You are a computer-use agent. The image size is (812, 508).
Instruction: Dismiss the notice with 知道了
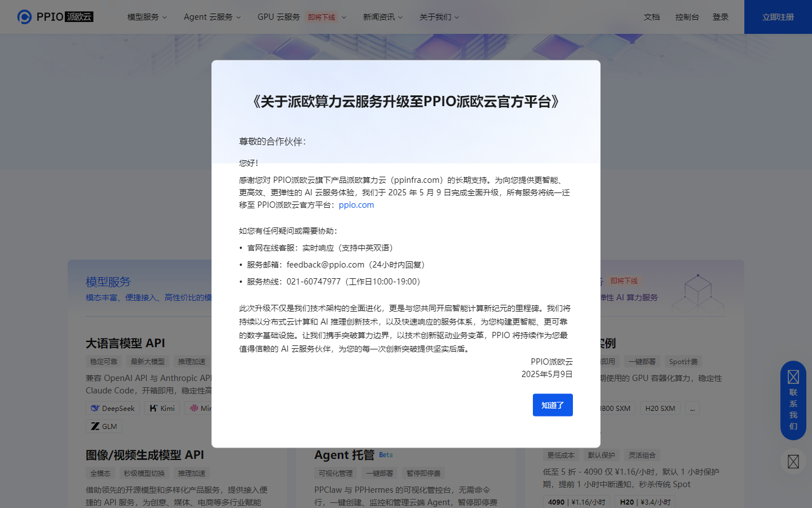553,405
